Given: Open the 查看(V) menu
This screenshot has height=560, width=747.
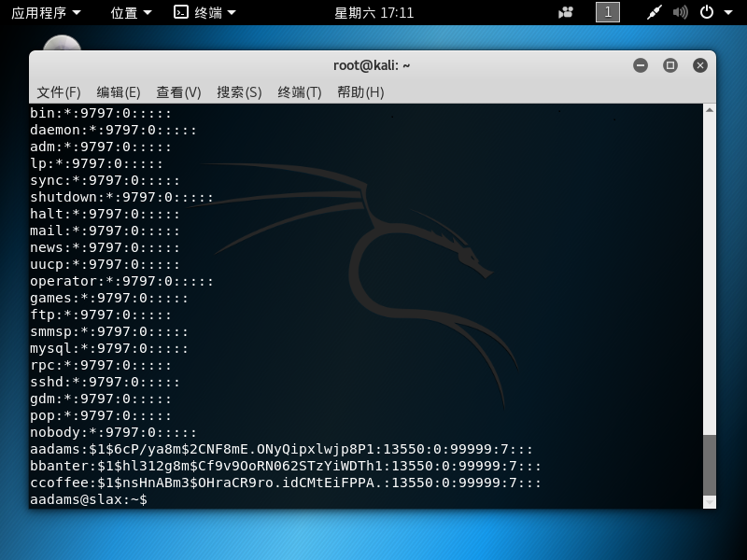Looking at the screenshot, I should pyautogui.click(x=178, y=91).
